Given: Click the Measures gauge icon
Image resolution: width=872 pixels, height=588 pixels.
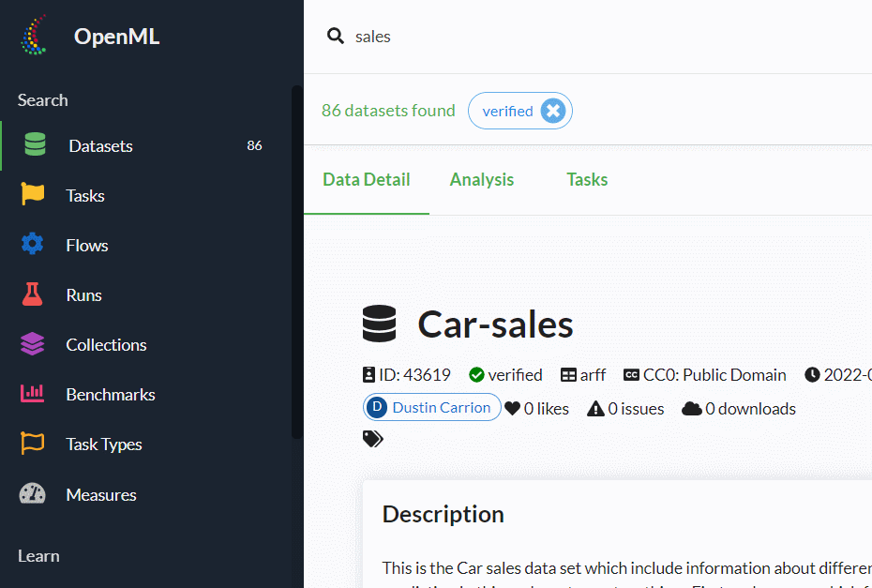Looking at the screenshot, I should (33, 494).
